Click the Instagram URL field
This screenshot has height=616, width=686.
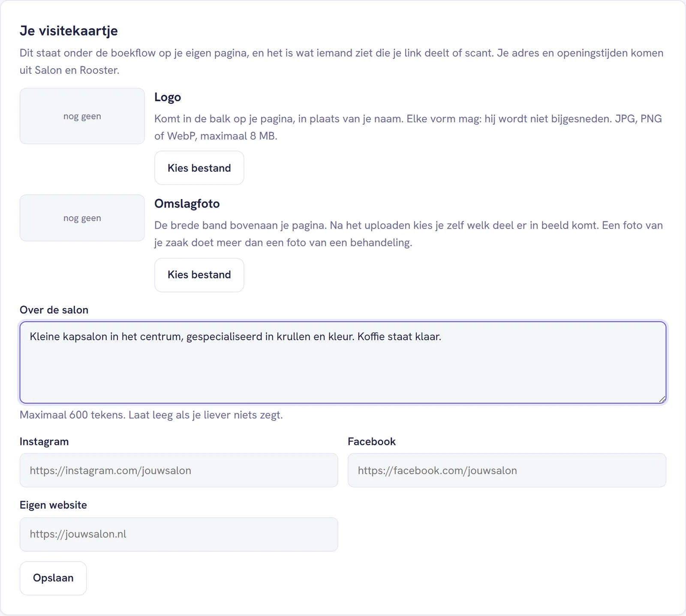coord(179,470)
